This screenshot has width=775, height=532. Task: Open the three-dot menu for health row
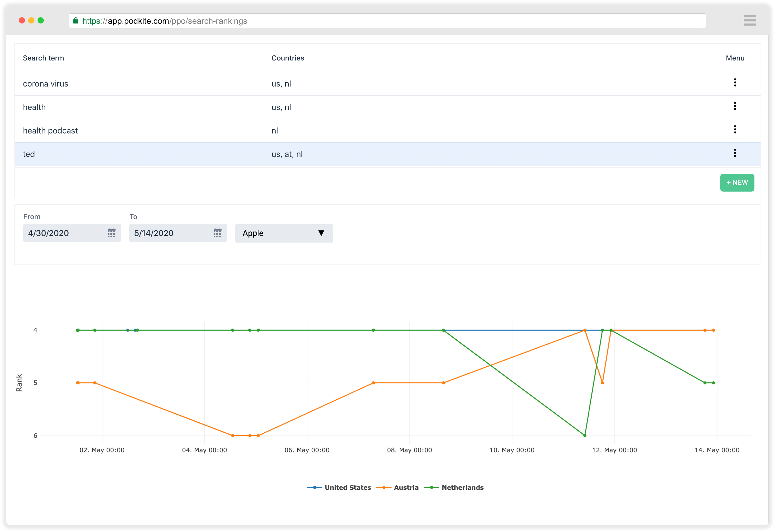[x=735, y=106]
